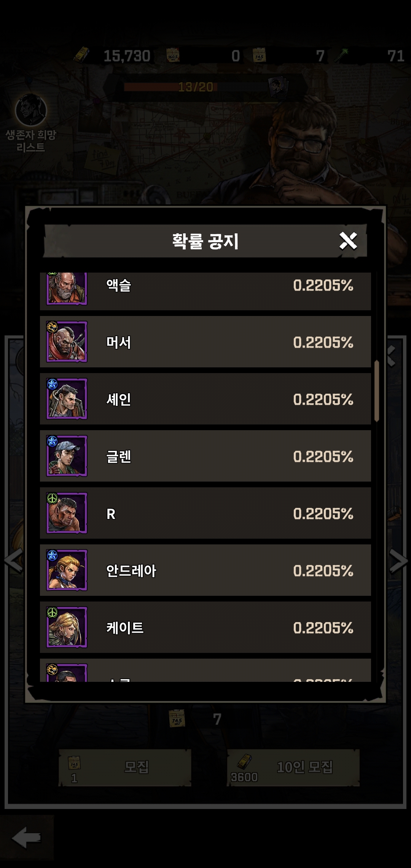The width and height of the screenshot is (411, 868).
Task: Tap the 글렌 character portrait
Action: [x=67, y=456]
